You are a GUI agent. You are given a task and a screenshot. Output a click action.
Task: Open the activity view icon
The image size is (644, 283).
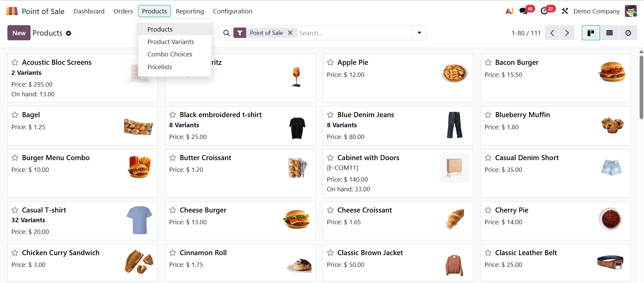coord(628,33)
